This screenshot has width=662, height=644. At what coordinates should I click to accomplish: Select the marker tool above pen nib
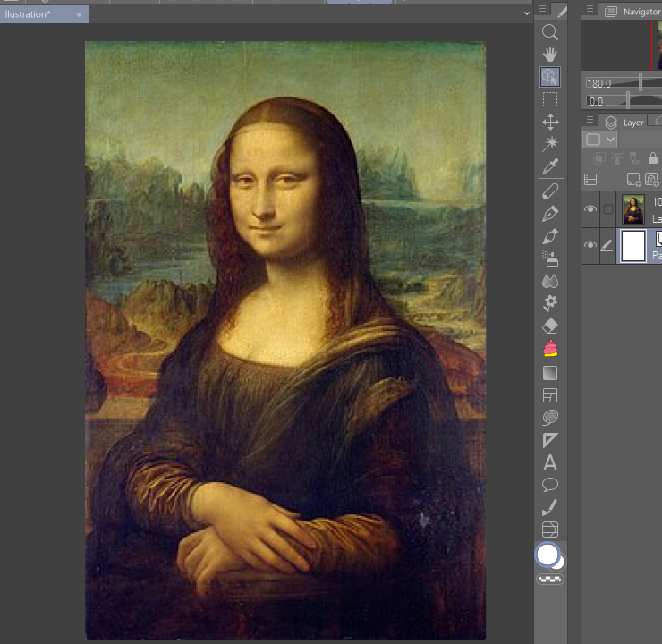coord(550,191)
